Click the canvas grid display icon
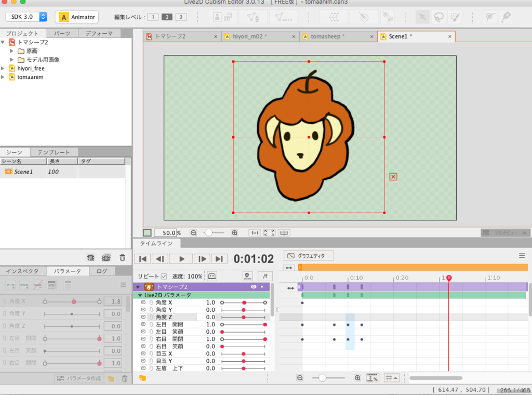This screenshot has width=532, height=395. (x=284, y=233)
